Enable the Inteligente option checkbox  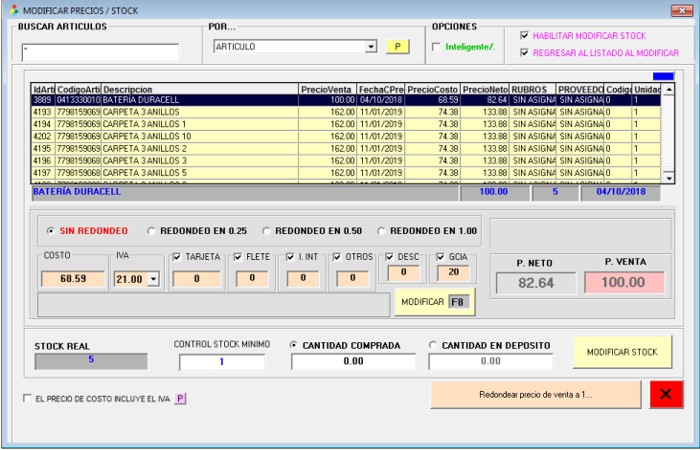pyautogui.click(x=436, y=47)
